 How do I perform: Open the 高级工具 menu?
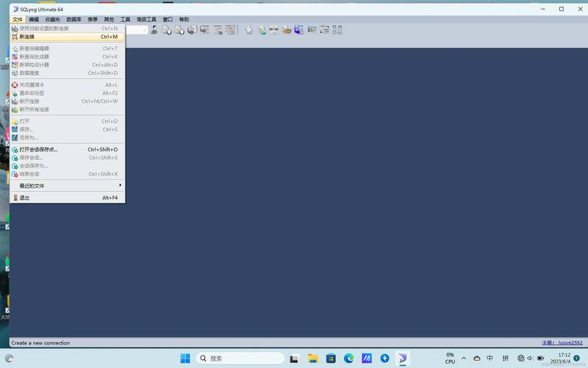coord(146,19)
